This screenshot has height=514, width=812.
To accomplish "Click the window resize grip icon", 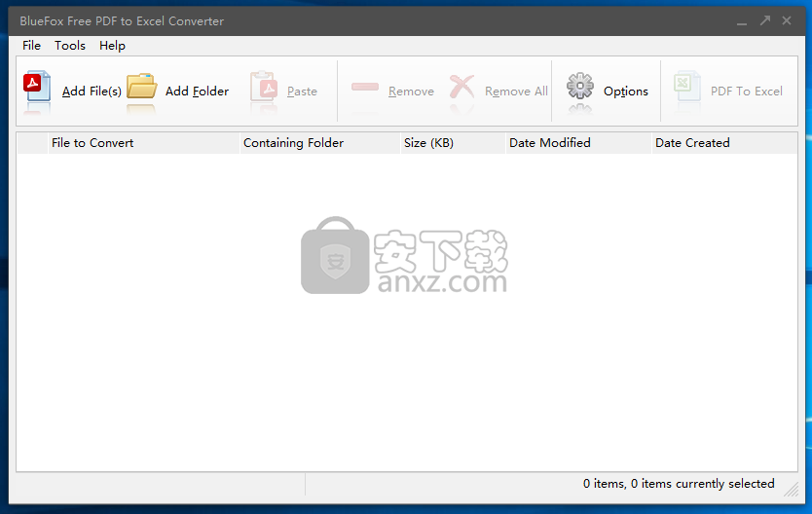I will tap(792, 489).
